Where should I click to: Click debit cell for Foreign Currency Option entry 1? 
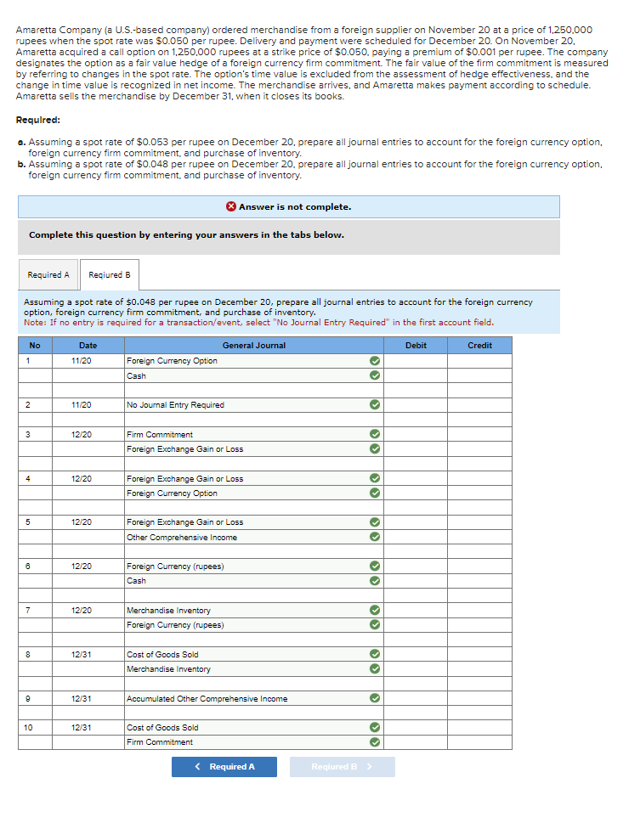pyautogui.click(x=416, y=360)
